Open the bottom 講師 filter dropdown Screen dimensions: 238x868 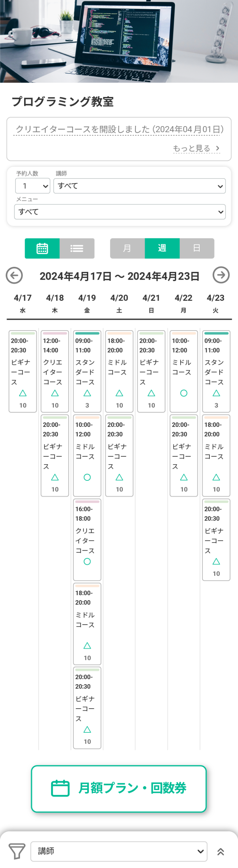pos(119,851)
